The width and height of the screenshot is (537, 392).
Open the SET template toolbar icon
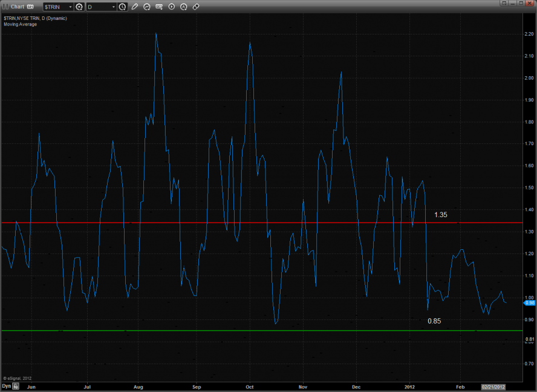click(159, 7)
